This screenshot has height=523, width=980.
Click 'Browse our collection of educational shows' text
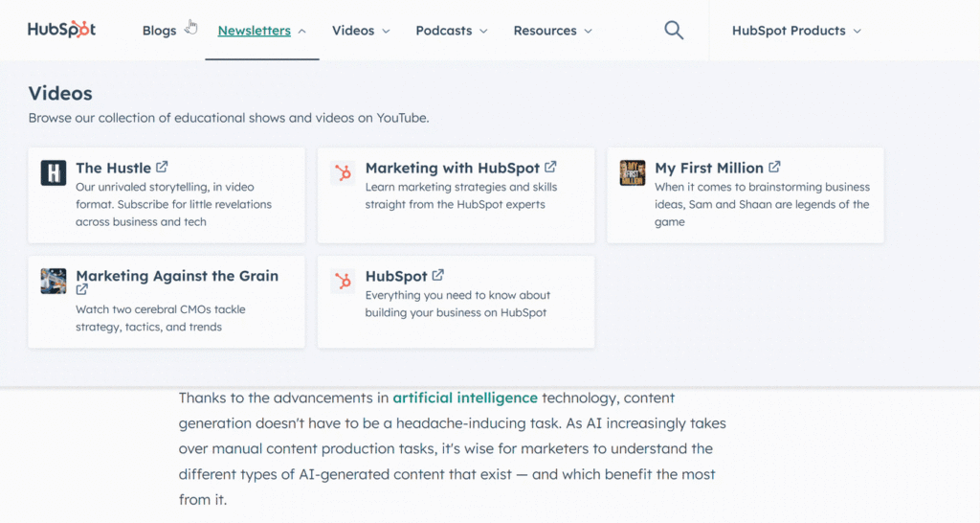coord(229,118)
